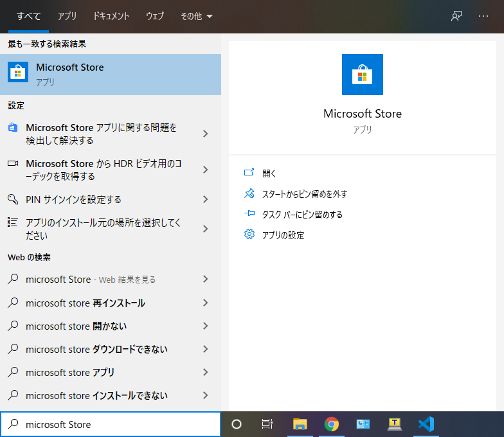Click the Store troubleshoot settings icon

coord(13,127)
